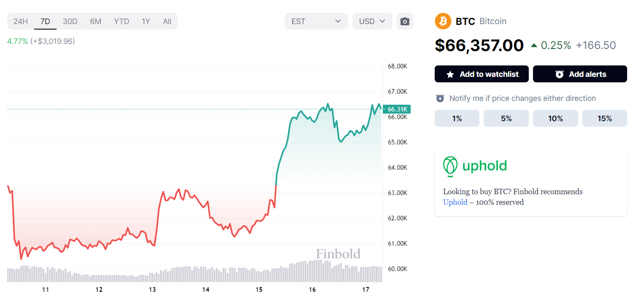The height and width of the screenshot is (304, 644).
Task: Show the YTD price chart
Action: pos(122,21)
